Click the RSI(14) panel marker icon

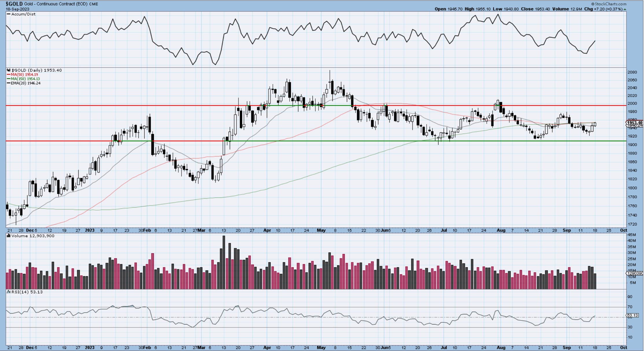(x=9, y=292)
